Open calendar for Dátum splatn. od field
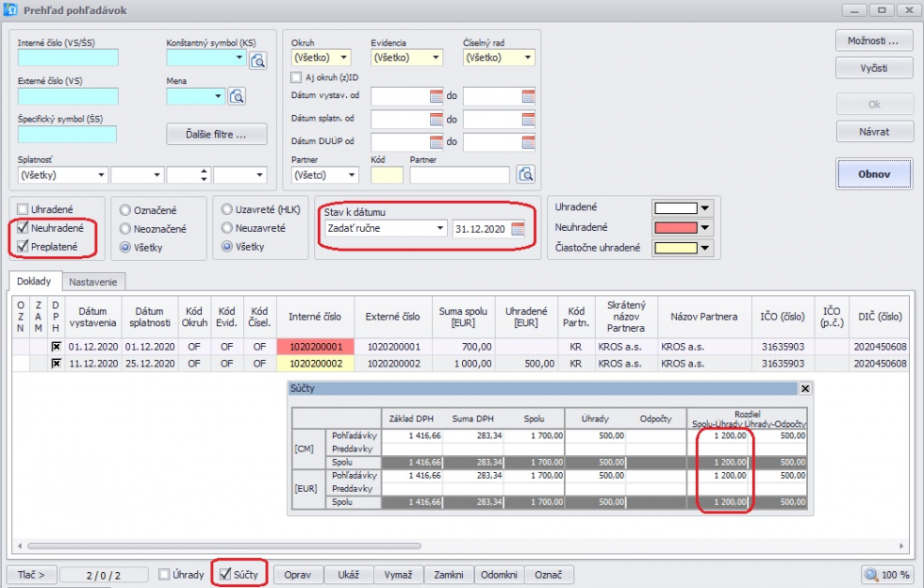 coord(436,119)
